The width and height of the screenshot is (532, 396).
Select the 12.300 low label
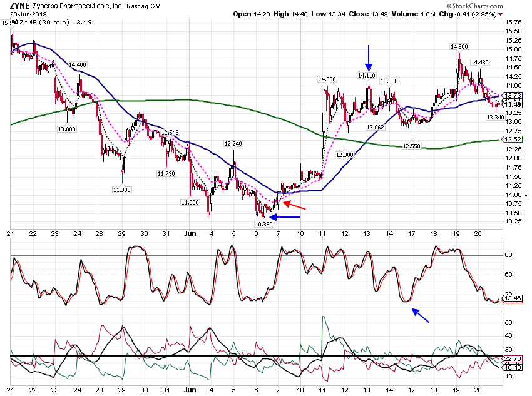coord(345,155)
